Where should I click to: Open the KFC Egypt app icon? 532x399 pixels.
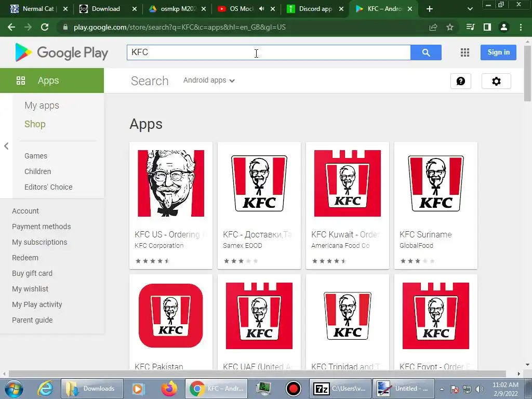pos(436,315)
